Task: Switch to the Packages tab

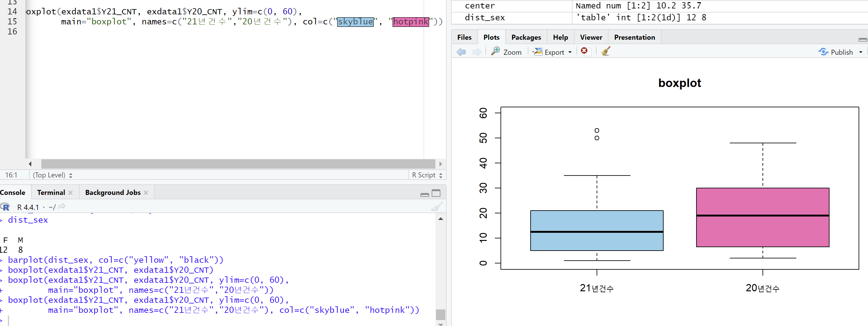Action: pyautogui.click(x=526, y=37)
